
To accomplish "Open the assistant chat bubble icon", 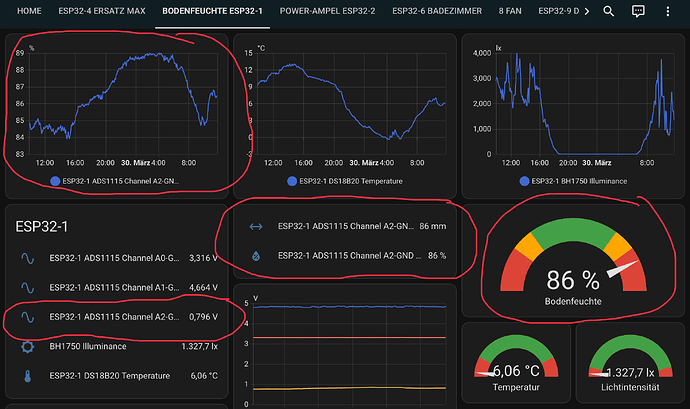I will tap(638, 11).
